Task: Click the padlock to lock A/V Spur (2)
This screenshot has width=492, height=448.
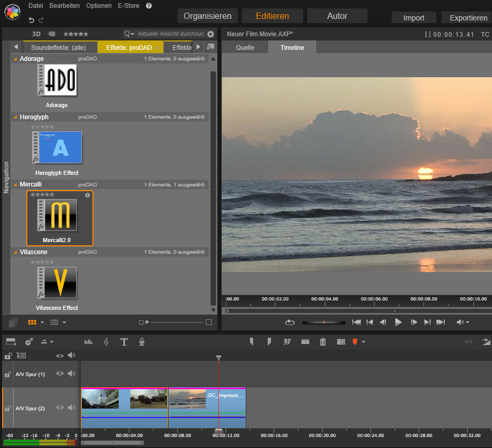Action: coord(8,408)
